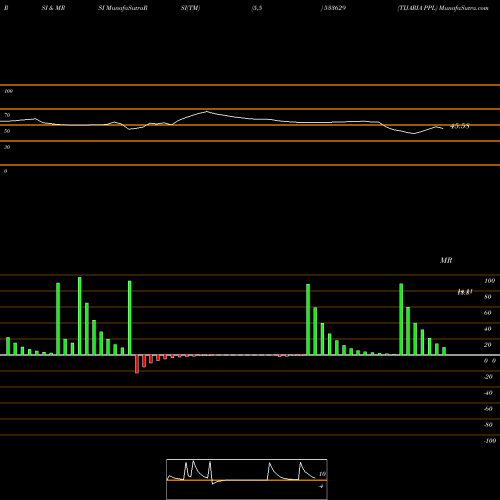500x500 pixels.
Task: Click the MR axis label 20
Action: (488, 345)
